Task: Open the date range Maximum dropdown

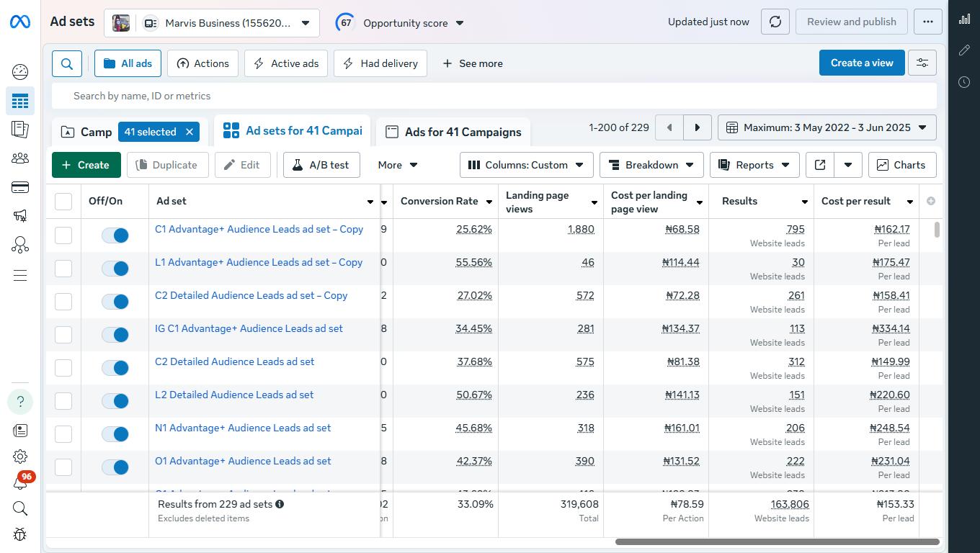Action: (827, 127)
